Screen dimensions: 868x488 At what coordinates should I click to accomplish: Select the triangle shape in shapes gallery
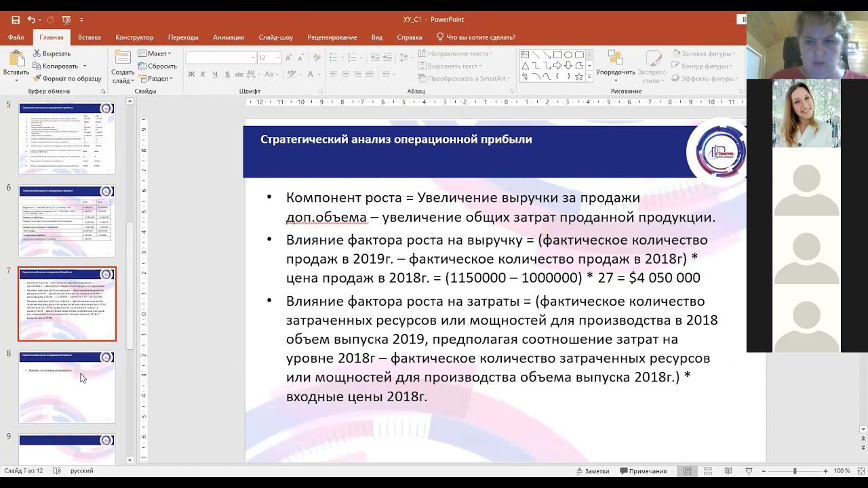(525, 66)
